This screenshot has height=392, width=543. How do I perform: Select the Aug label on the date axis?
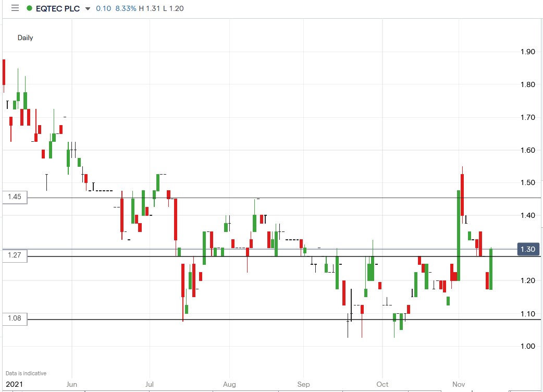229,384
